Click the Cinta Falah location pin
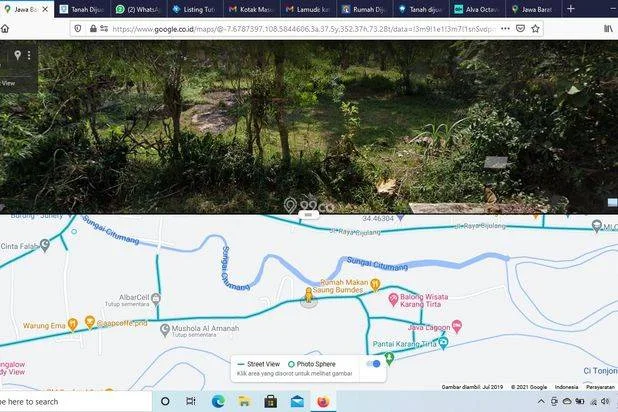Image resolution: width=618 pixels, height=412 pixels. pyautogui.click(x=45, y=245)
